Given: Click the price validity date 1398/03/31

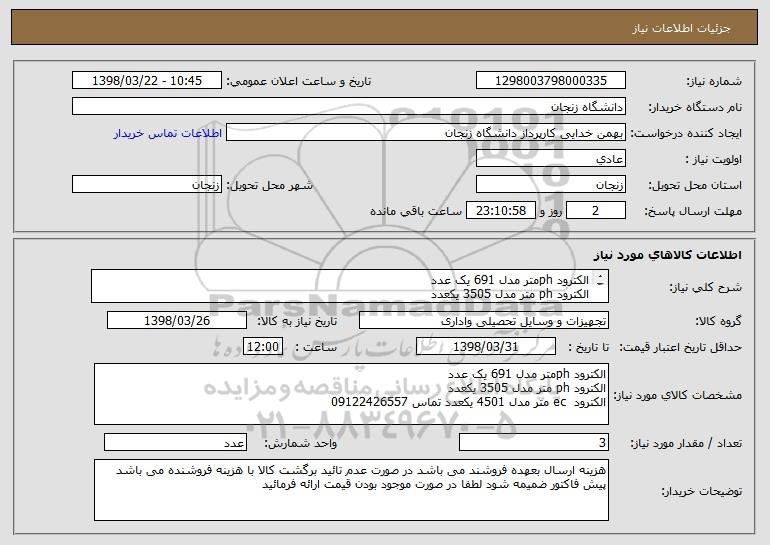Looking at the screenshot, I should point(486,347).
